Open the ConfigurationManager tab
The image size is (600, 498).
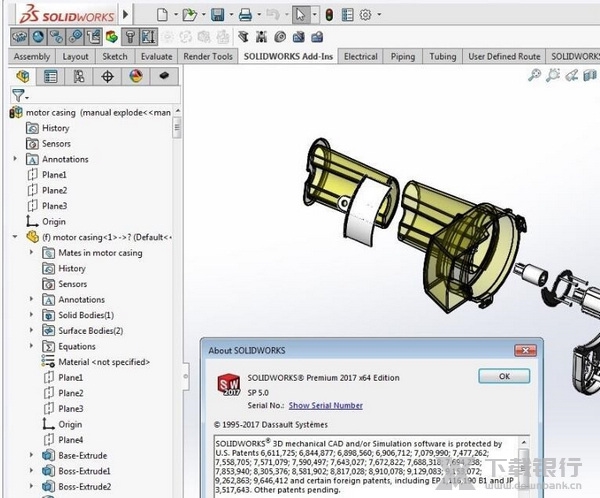(79, 76)
